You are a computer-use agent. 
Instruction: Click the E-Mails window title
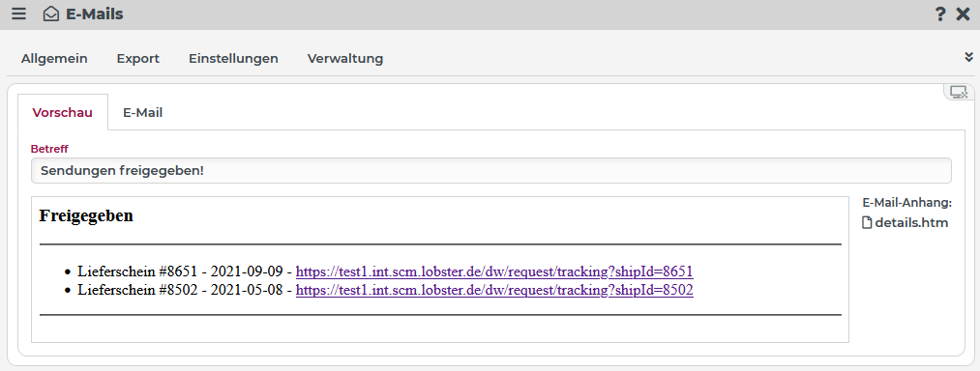(x=95, y=14)
